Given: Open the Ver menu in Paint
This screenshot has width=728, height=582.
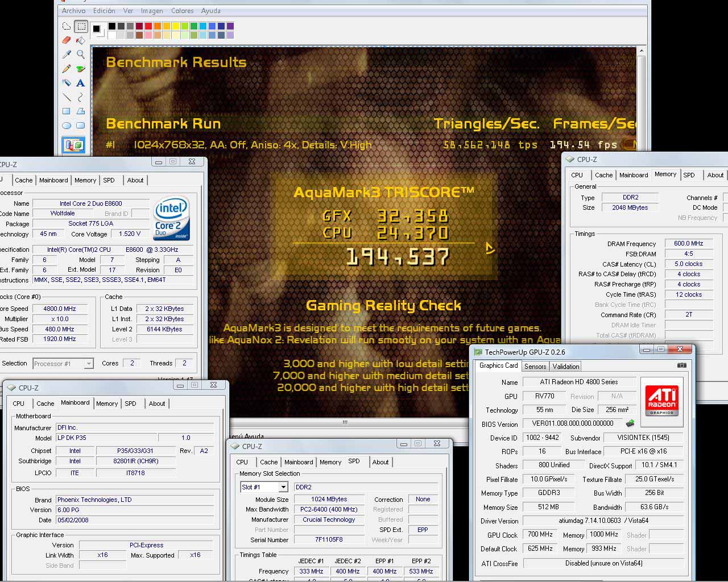Looking at the screenshot, I should pos(128,11).
